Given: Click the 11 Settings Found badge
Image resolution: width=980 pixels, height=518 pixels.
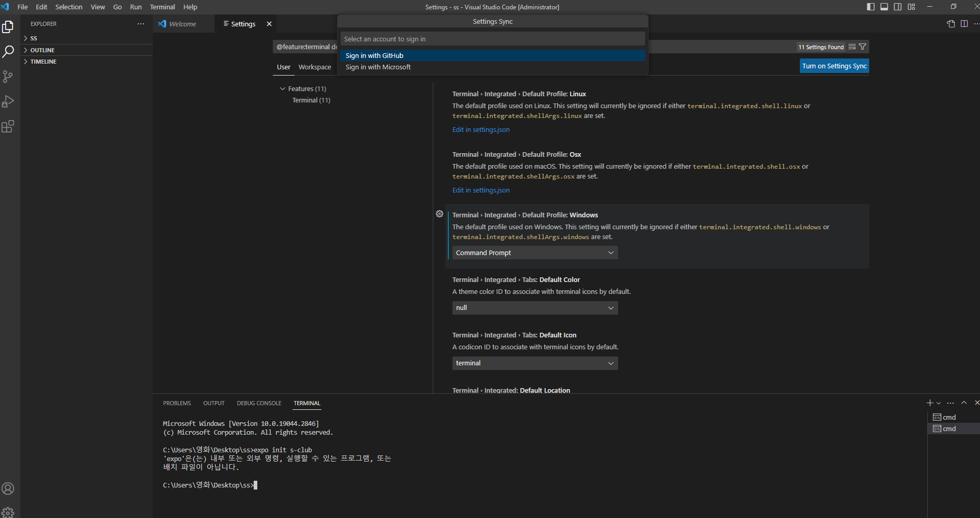Looking at the screenshot, I should click(x=821, y=47).
